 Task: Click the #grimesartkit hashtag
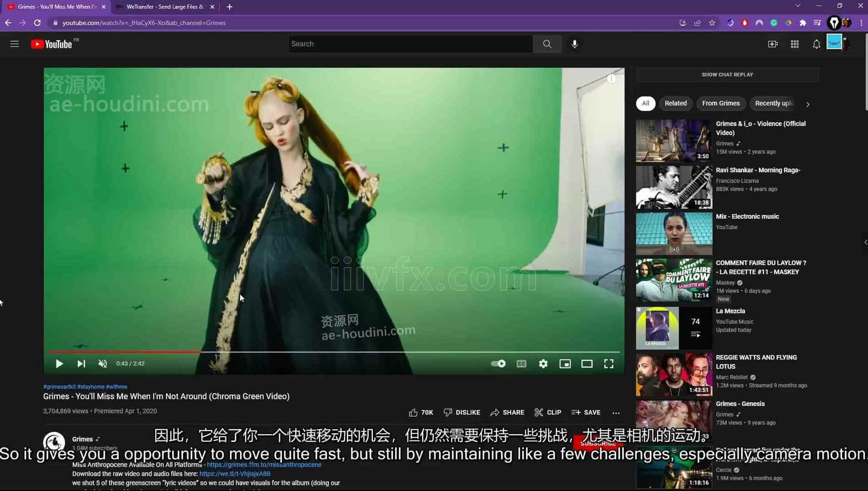tap(59, 387)
